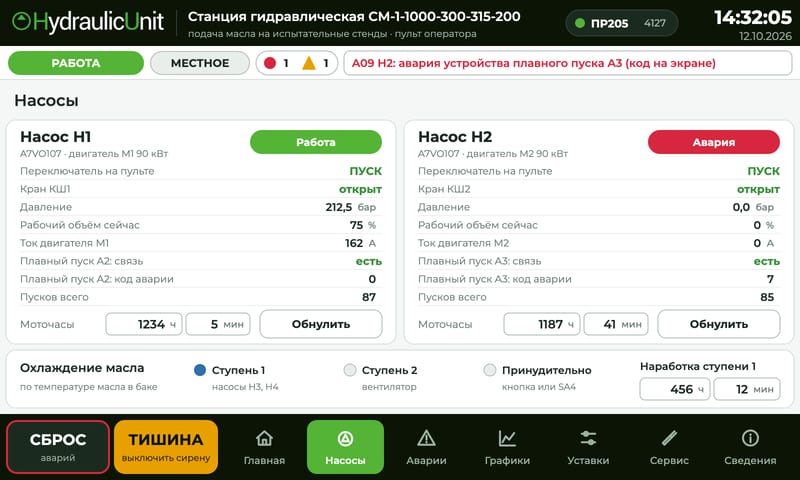
Task: Open the Главная navigation tab
Action: coord(264,447)
